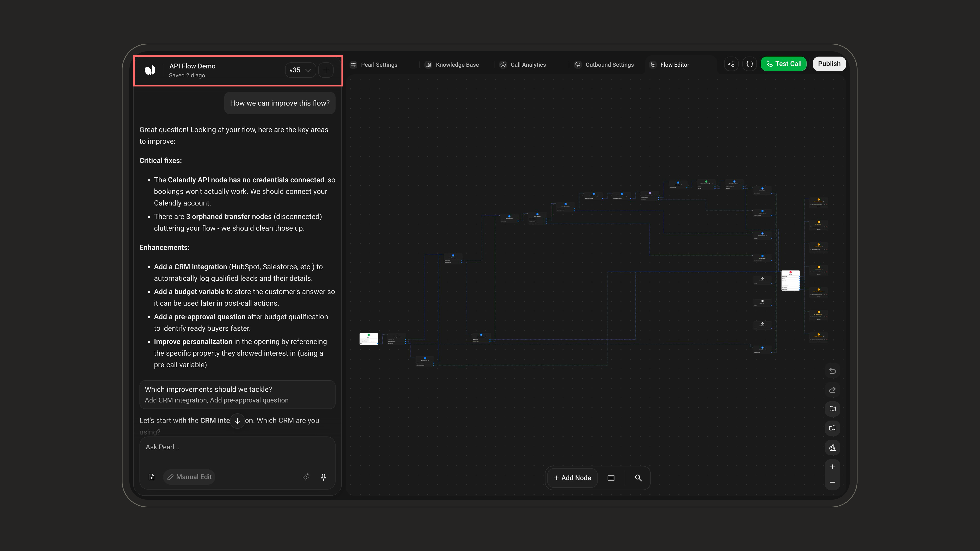Click the Publish button
Image resolution: width=980 pixels, height=551 pixels.
coord(829,64)
